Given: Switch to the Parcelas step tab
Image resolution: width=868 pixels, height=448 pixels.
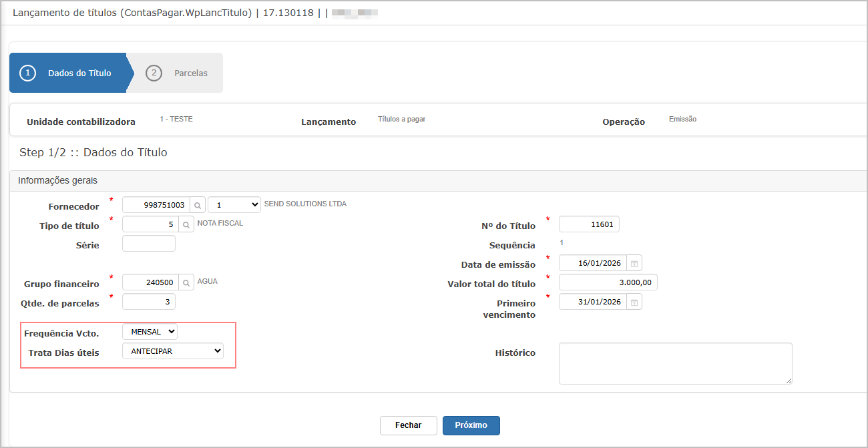Looking at the screenshot, I should pyautogui.click(x=190, y=73).
